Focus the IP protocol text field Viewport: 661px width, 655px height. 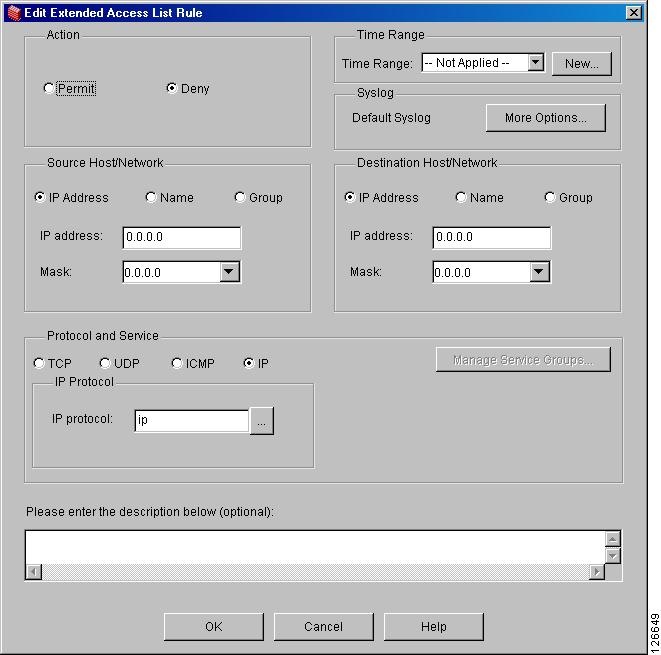[x=192, y=421]
